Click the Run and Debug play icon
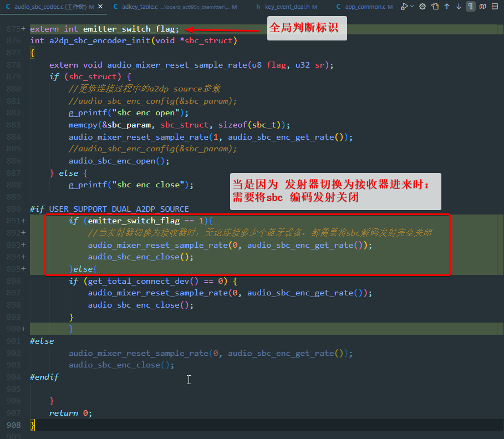Screen dimensions: 504x439 (x=404, y=7)
